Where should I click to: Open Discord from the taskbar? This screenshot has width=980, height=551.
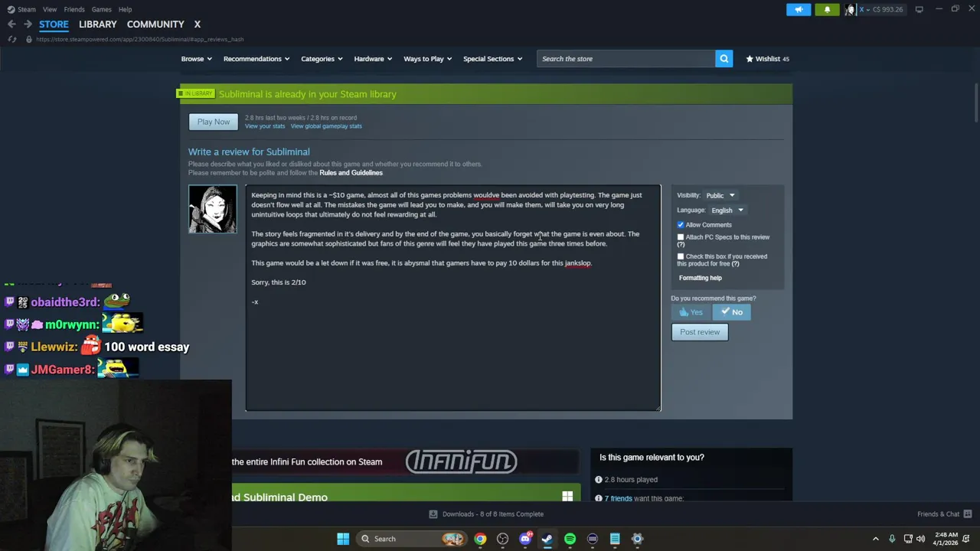click(525, 539)
